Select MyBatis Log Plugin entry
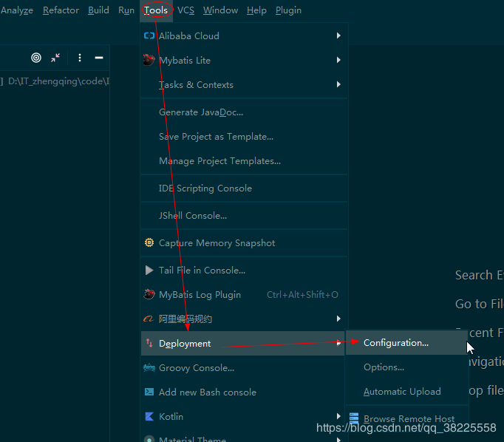Image resolution: width=504 pixels, height=442 pixels. [x=245, y=295]
